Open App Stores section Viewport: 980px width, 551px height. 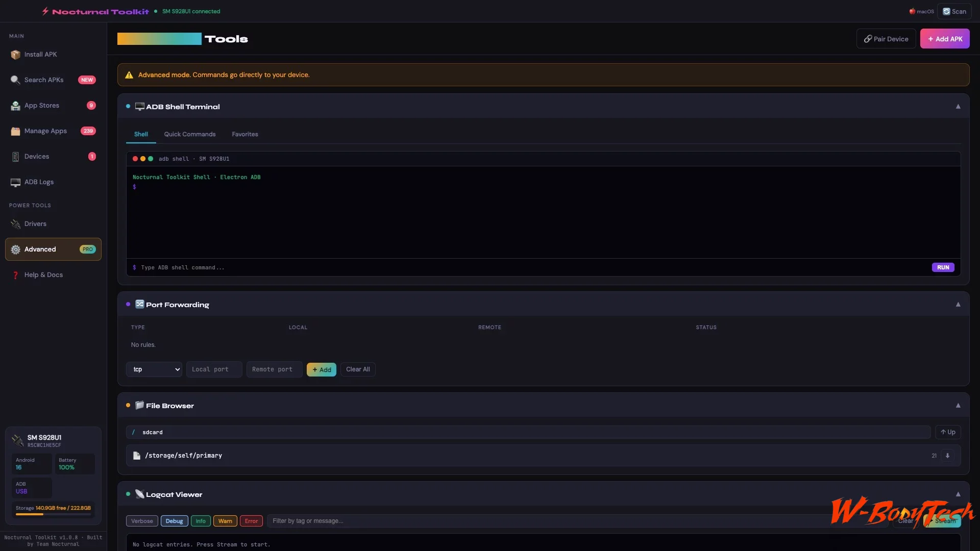click(x=53, y=106)
